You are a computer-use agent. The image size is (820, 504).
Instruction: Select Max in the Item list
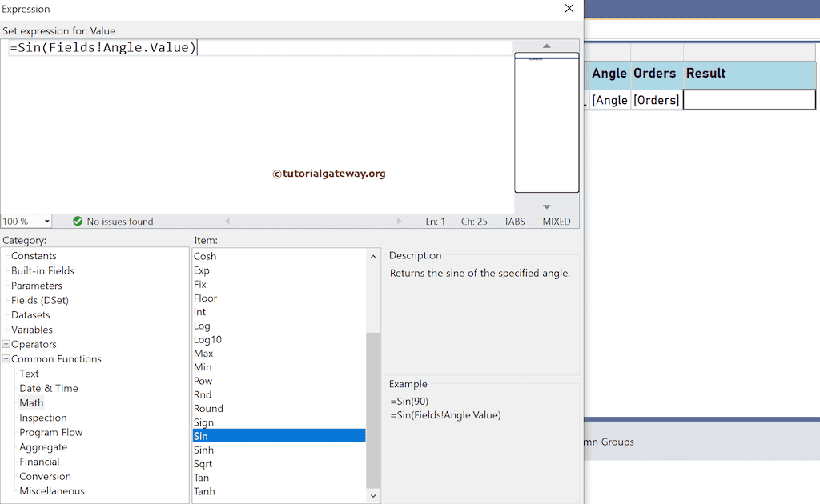(203, 353)
